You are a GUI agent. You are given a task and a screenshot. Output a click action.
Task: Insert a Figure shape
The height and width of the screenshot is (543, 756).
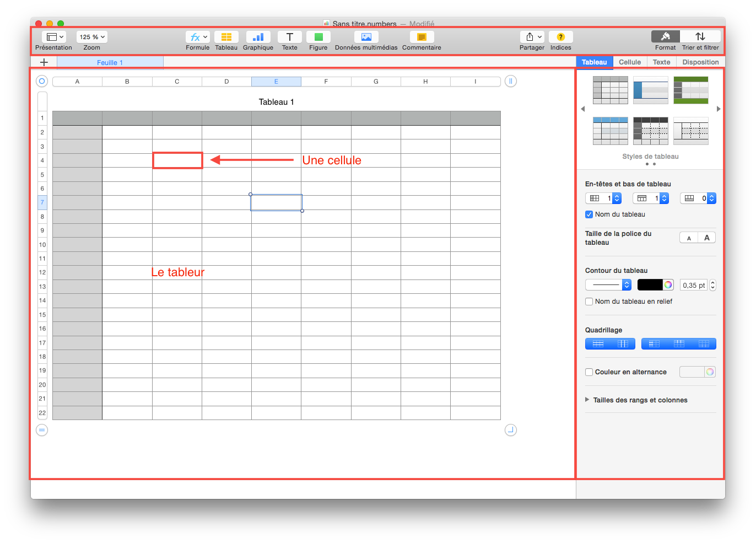tap(318, 37)
